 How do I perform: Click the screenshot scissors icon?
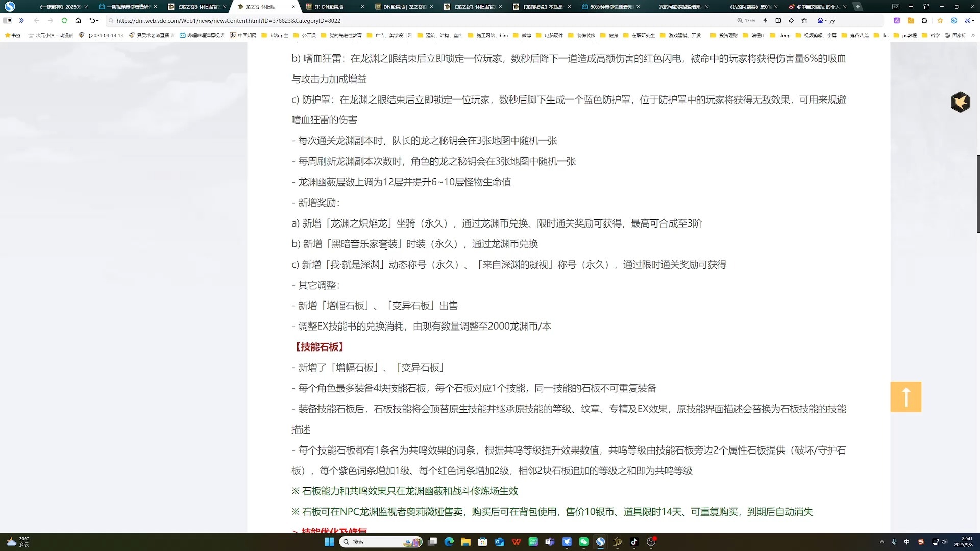point(968,21)
